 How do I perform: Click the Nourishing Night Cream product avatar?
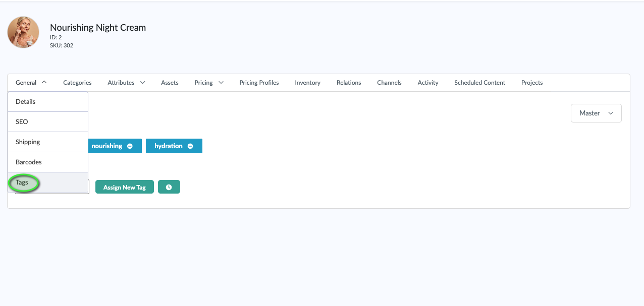(23, 32)
